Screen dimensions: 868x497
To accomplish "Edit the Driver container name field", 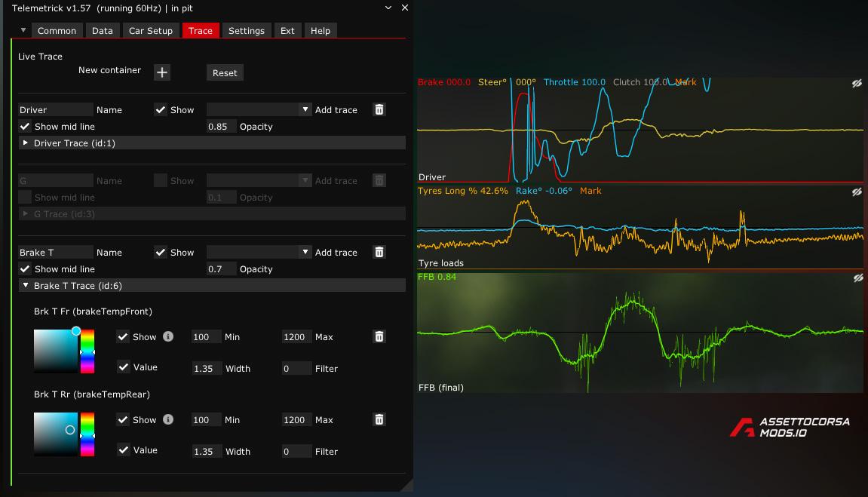I will pos(55,109).
